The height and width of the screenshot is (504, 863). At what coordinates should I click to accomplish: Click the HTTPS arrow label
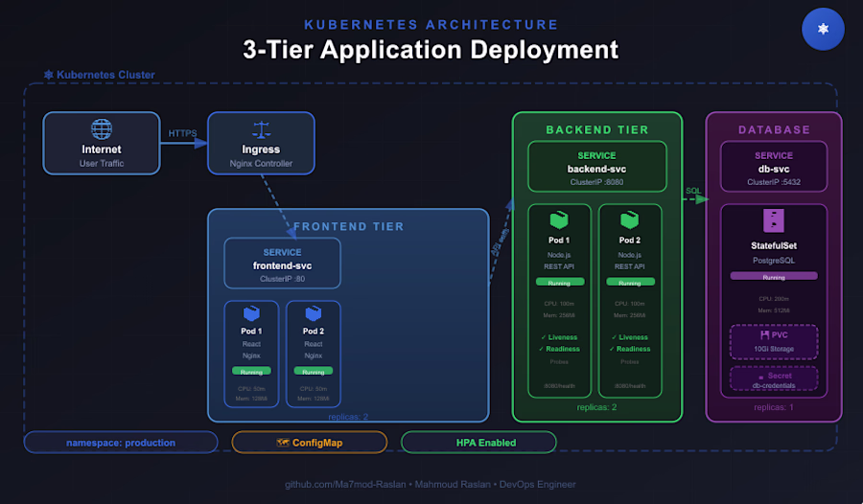pyautogui.click(x=182, y=133)
